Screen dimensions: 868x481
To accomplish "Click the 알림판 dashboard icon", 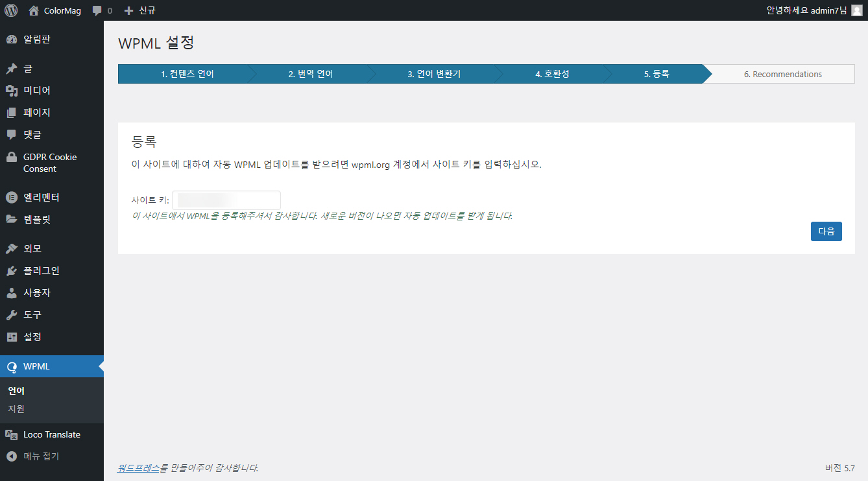I will (x=12, y=40).
